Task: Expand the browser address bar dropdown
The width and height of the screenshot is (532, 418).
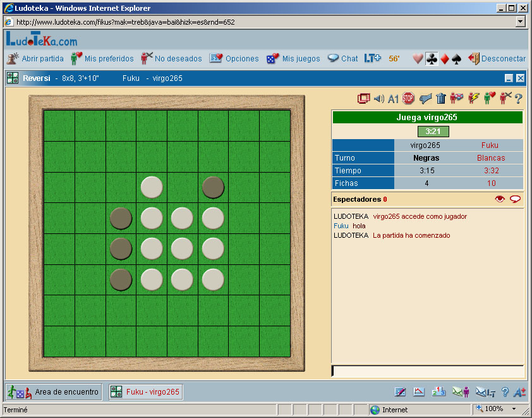Action: (520, 22)
